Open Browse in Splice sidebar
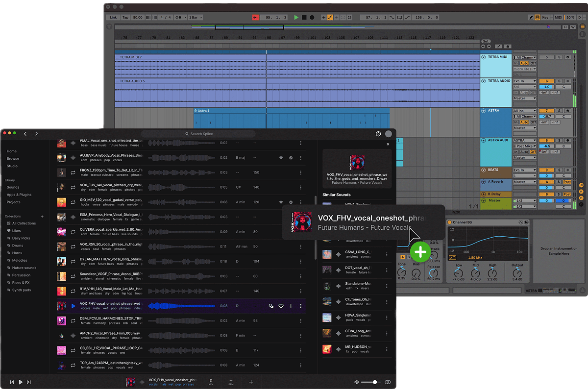This screenshot has width=588, height=392. (x=13, y=159)
